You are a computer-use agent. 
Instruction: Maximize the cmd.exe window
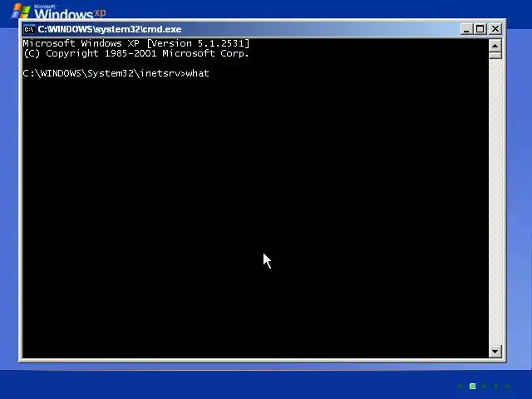pyautogui.click(x=480, y=29)
